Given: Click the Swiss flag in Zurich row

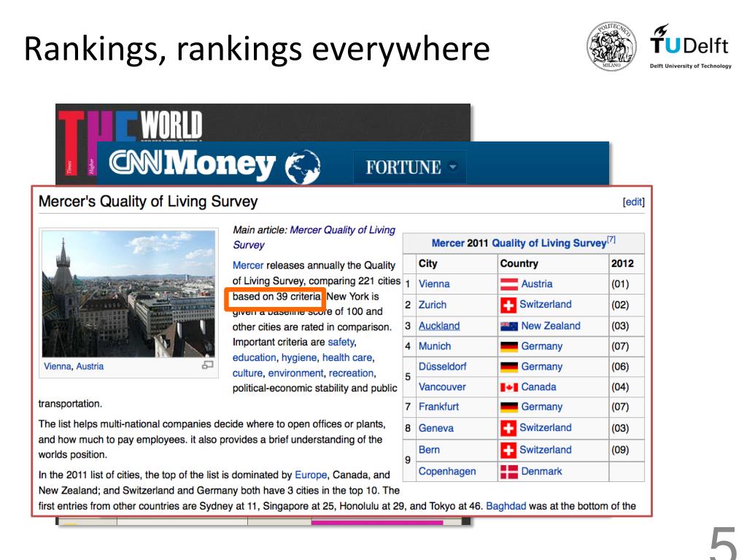Looking at the screenshot, I should tap(508, 305).
